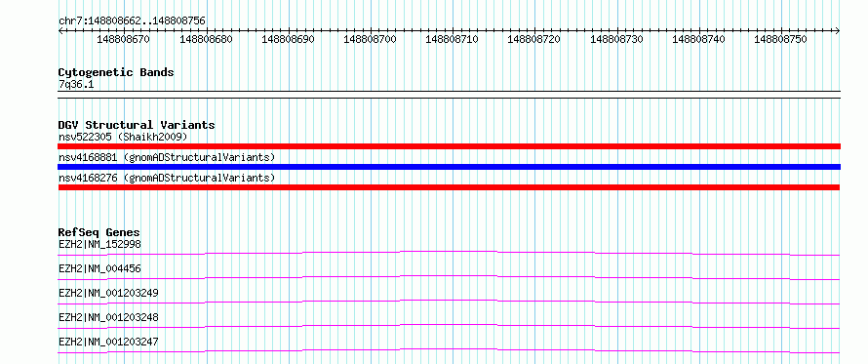Open the nsv522305 (Shaikh2009) label
This screenshot has height=364, width=868.
tap(124, 137)
